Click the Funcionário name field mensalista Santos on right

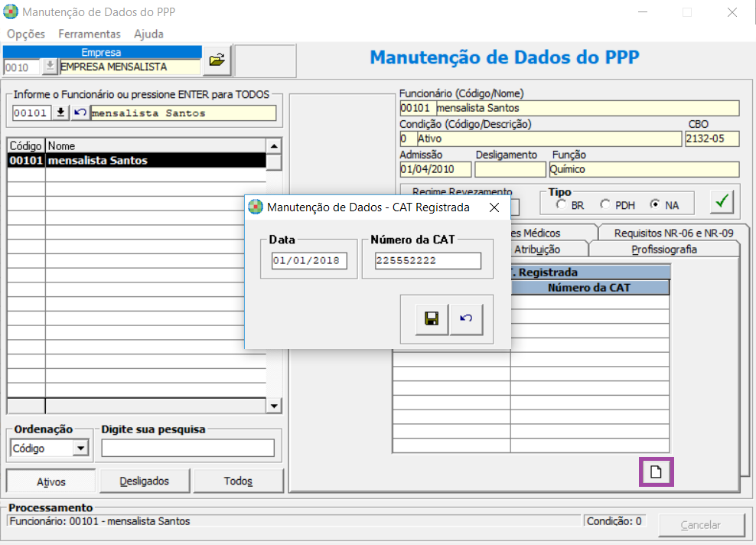tap(587, 108)
